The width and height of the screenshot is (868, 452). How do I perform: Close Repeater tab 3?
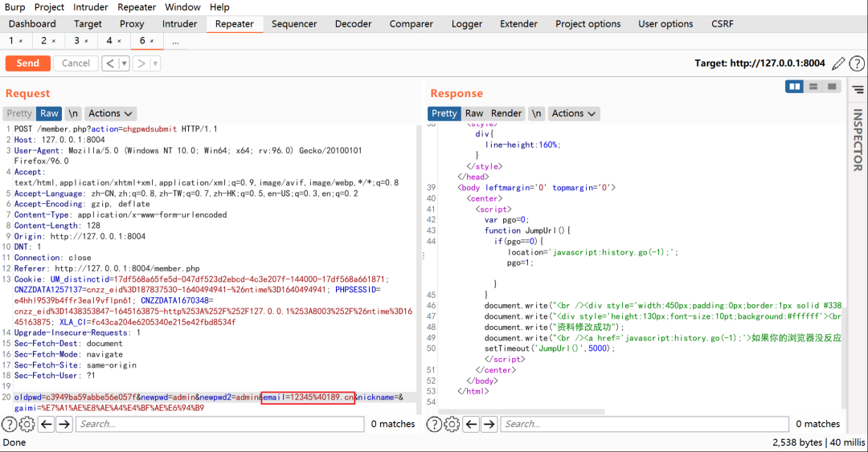click(x=86, y=41)
